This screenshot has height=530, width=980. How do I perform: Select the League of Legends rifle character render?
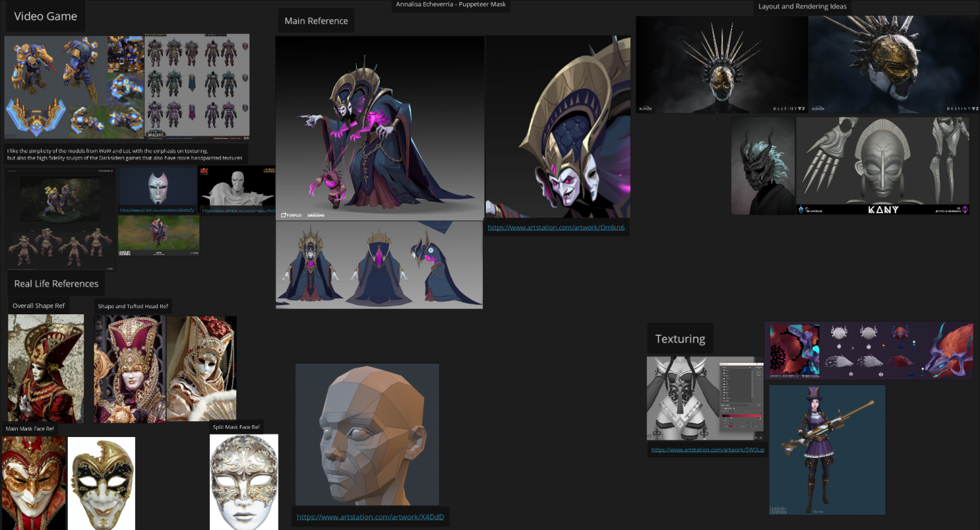tap(827, 450)
